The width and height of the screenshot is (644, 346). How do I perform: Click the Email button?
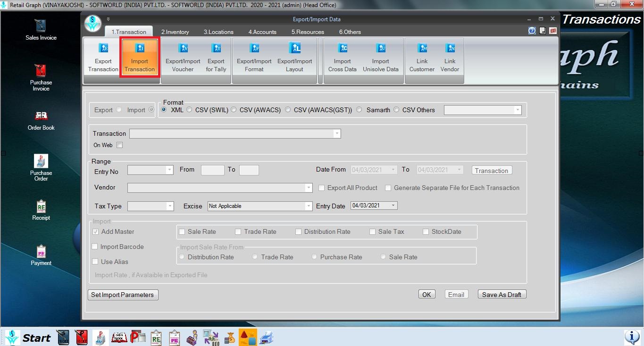[456, 294]
